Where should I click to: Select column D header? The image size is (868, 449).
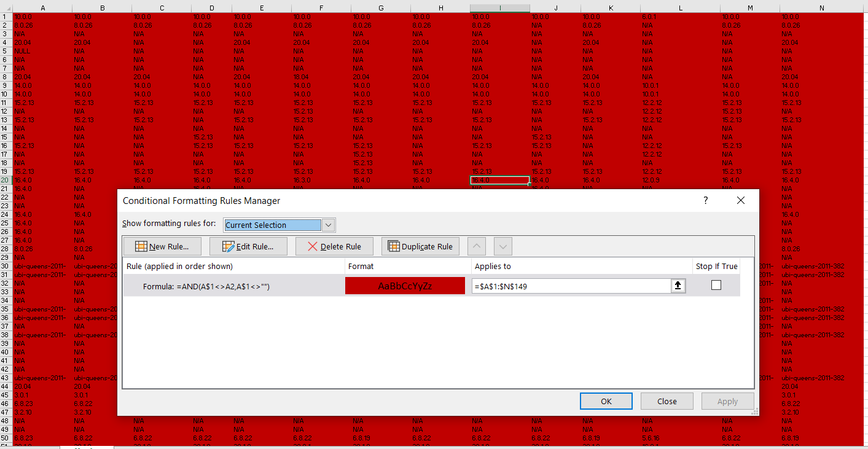tap(212, 8)
